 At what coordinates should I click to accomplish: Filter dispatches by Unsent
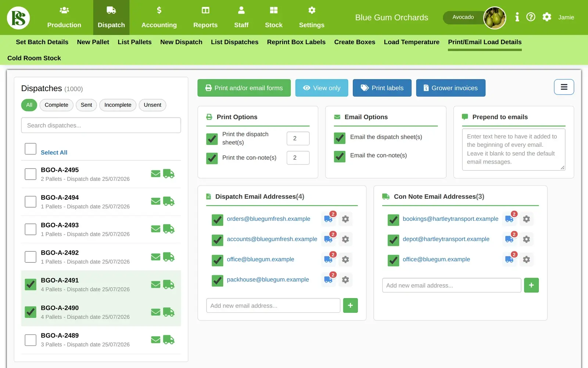(x=153, y=105)
